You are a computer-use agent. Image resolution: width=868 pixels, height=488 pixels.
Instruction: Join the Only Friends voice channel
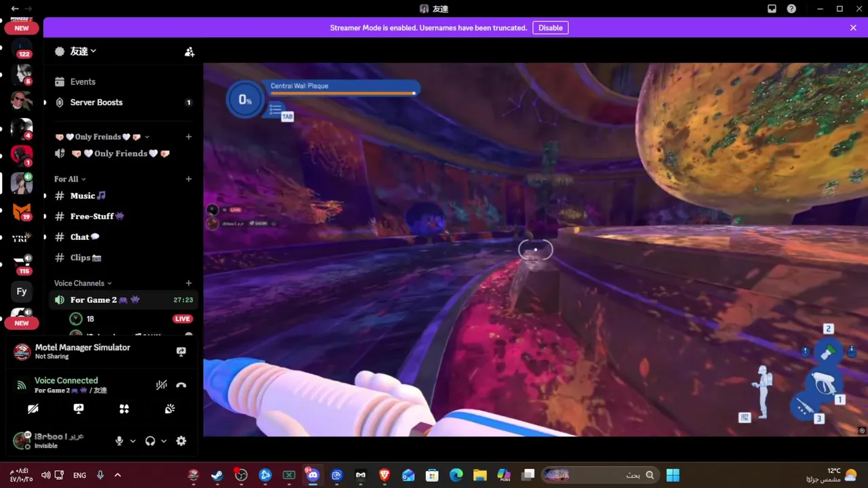tap(122, 154)
